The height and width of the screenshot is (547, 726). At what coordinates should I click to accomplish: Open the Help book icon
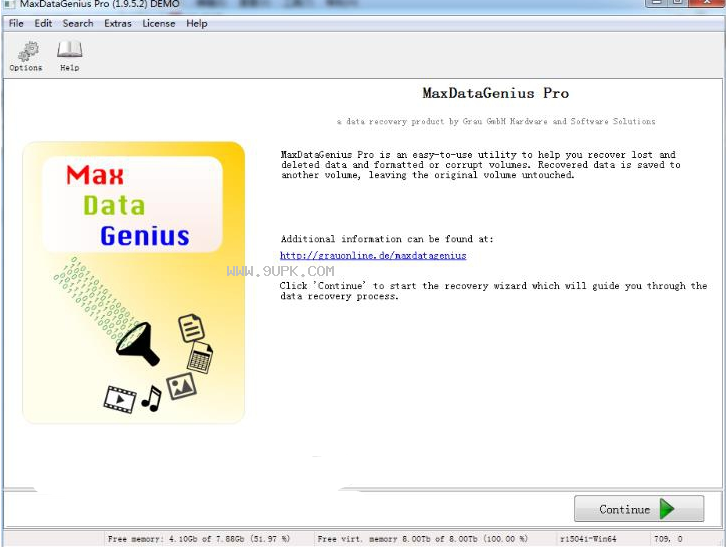(69, 56)
